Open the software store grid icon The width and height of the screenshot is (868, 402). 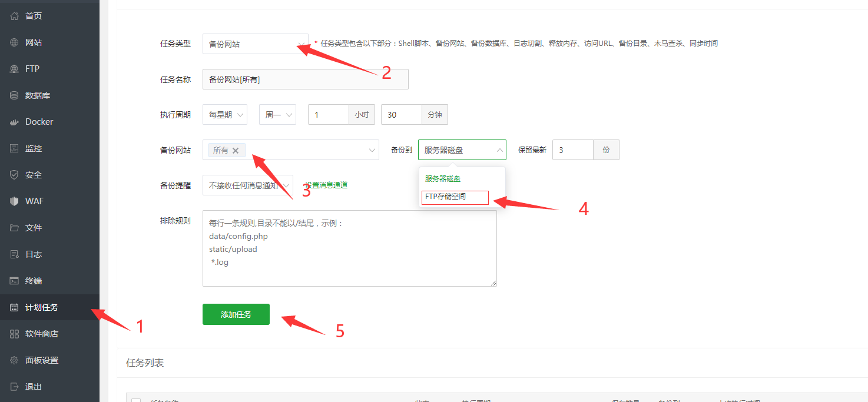point(14,334)
